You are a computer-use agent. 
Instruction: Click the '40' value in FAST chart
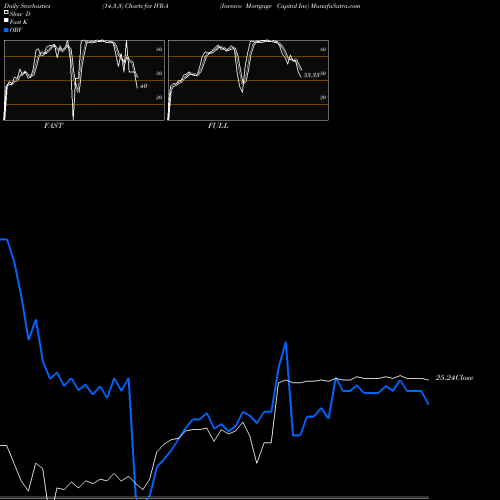[143, 86]
